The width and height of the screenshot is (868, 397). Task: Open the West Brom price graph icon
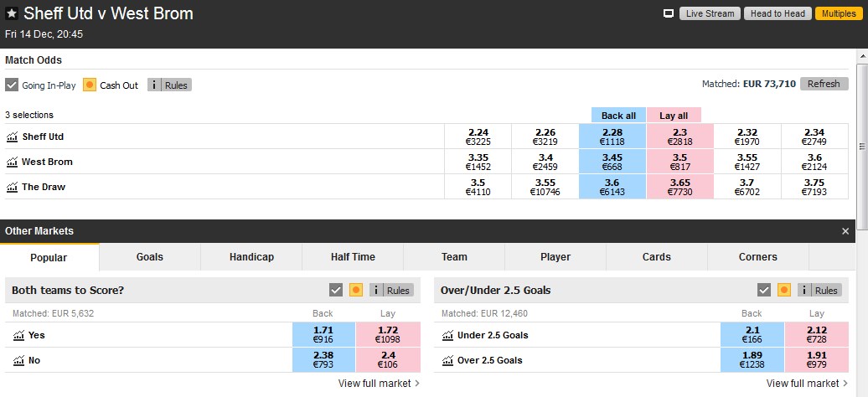click(13, 162)
